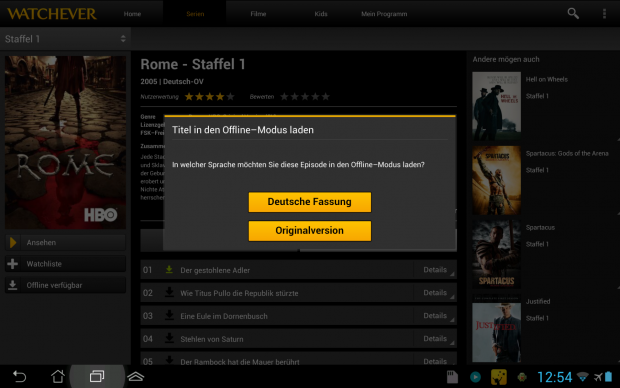
Task: Tap the Android debug notification icon
Action: [x=522, y=377]
